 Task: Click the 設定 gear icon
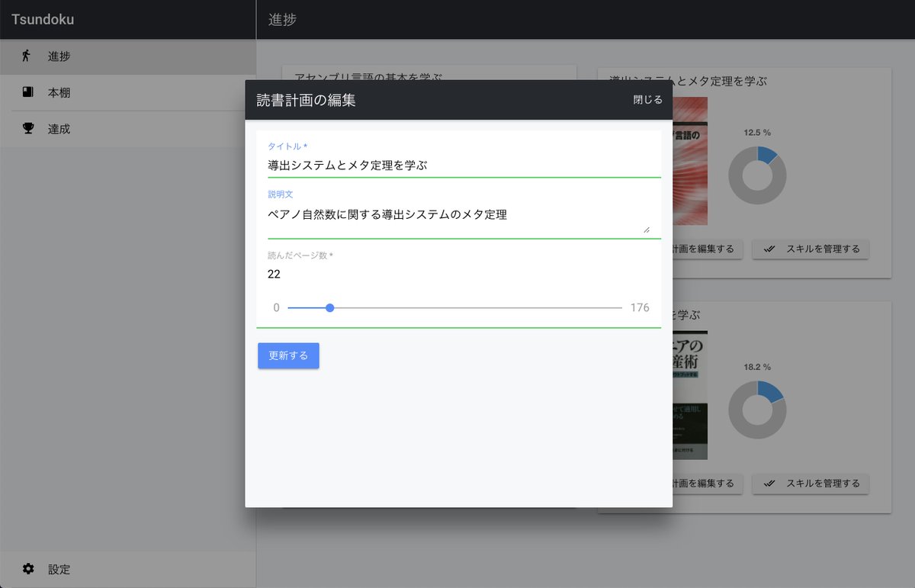(28, 569)
